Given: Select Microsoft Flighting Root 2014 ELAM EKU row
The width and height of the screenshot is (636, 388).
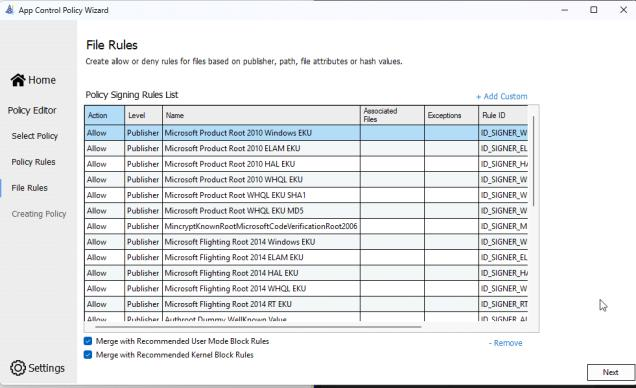Looking at the screenshot, I should (306, 257).
